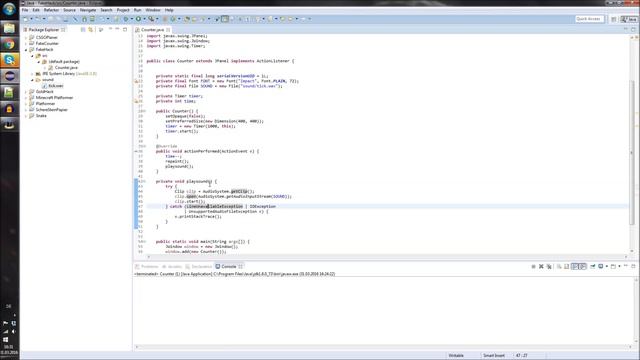Expand the CSGOPlaner project
The image size is (640, 360).
pos(26,38)
